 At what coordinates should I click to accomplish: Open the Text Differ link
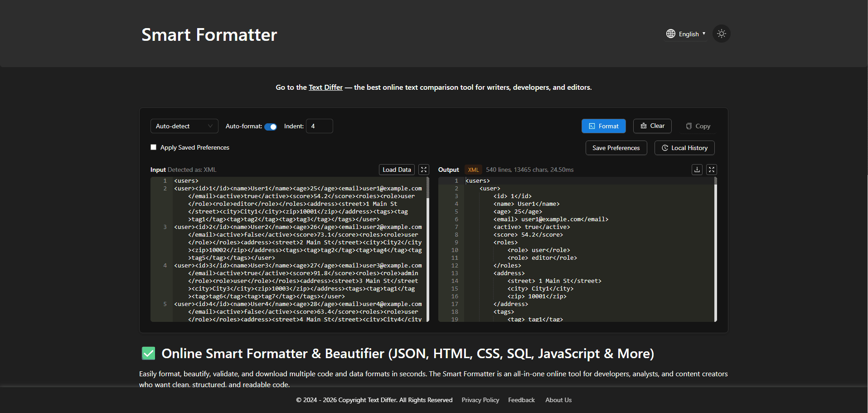[325, 87]
